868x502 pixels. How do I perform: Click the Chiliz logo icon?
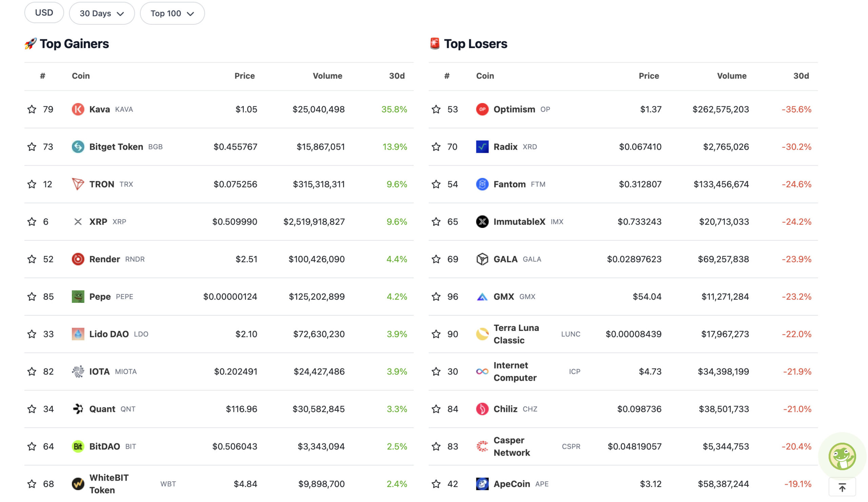(x=482, y=409)
